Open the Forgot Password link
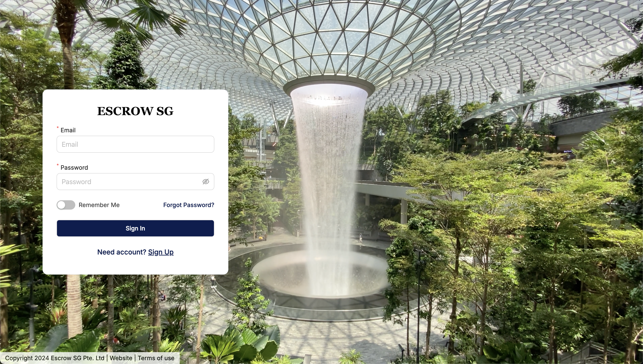Viewport: 643px width, 364px height. [189, 205]
